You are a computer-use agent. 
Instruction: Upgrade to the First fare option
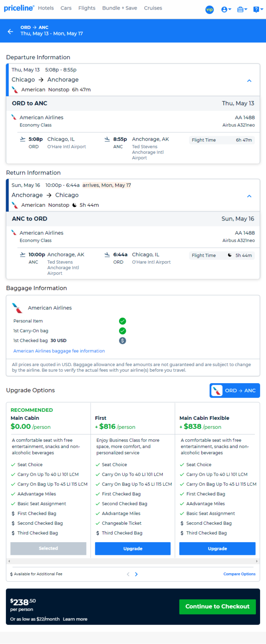tap(133, 549)
